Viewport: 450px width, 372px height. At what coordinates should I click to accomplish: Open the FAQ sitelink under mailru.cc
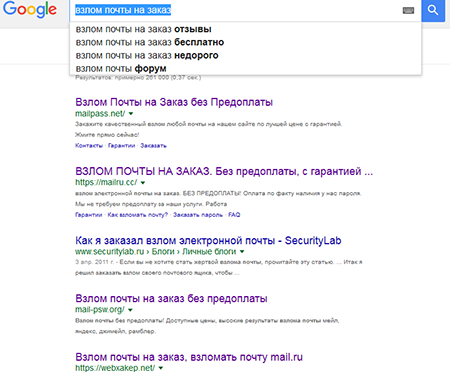pos(234,215)
